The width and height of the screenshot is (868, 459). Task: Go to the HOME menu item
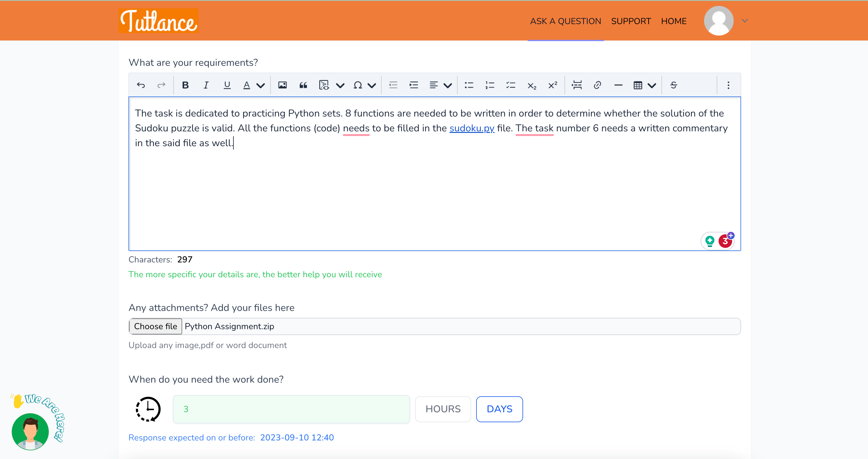pyautogui.click(x=674, y=21)
